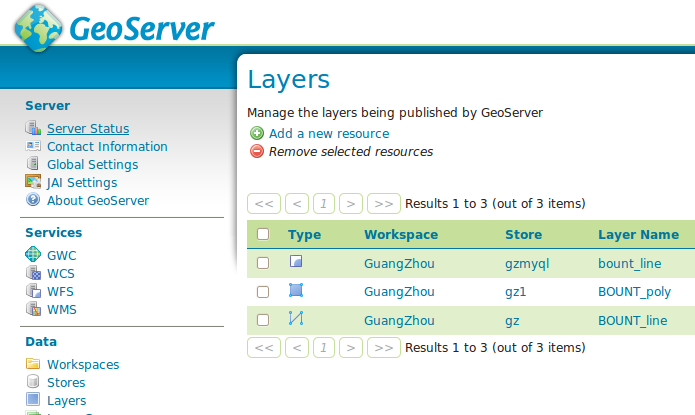Open the WMS service link
This screenshot has height=415, width=695.
(x=62, y=309)
